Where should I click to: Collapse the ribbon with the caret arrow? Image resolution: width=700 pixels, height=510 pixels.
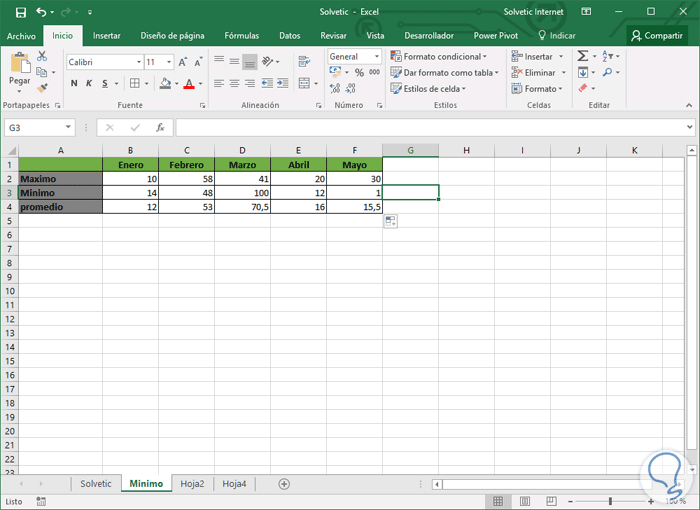[689, 105]
